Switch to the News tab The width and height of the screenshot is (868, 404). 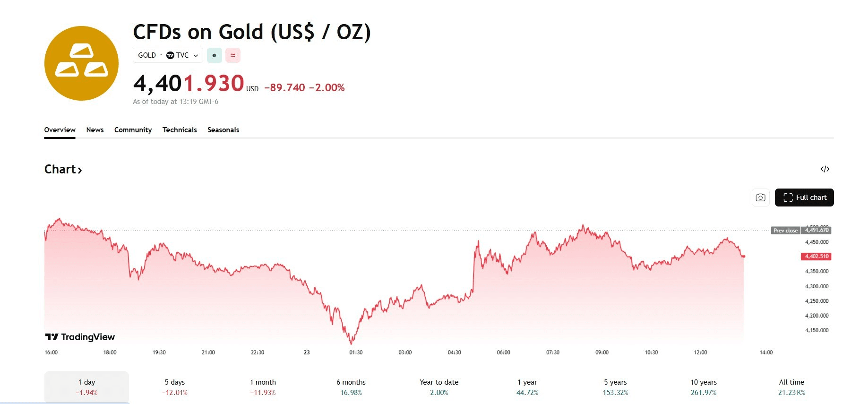(95, 130)
